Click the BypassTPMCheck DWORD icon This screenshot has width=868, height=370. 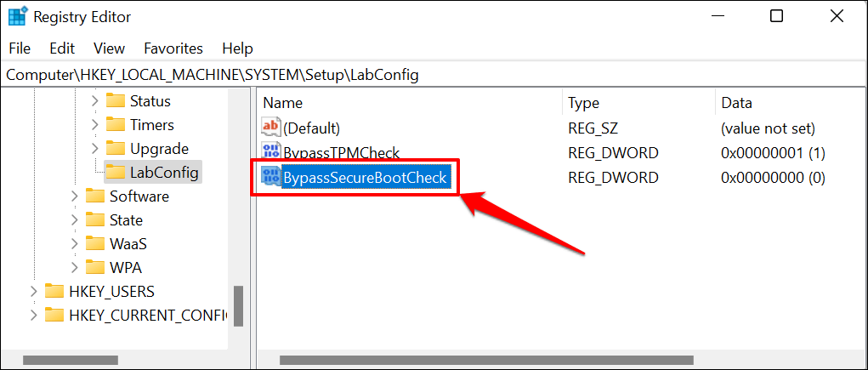point(271,153)
